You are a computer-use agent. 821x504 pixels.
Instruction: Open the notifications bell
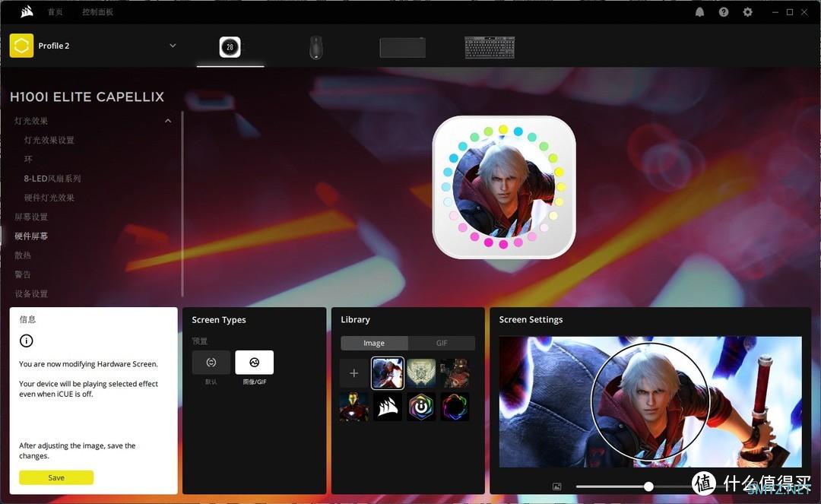click(x=699, y=12)
